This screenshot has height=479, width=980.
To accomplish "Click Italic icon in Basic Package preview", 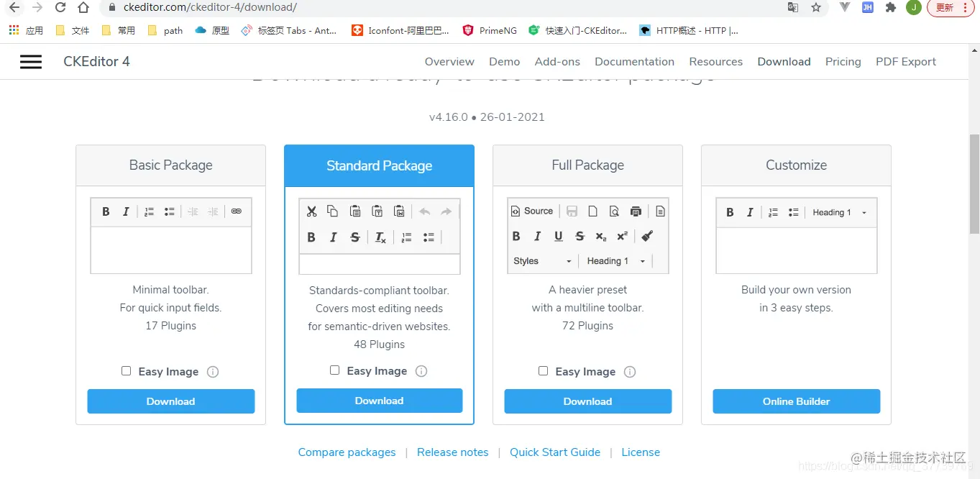I will [126, 211].
